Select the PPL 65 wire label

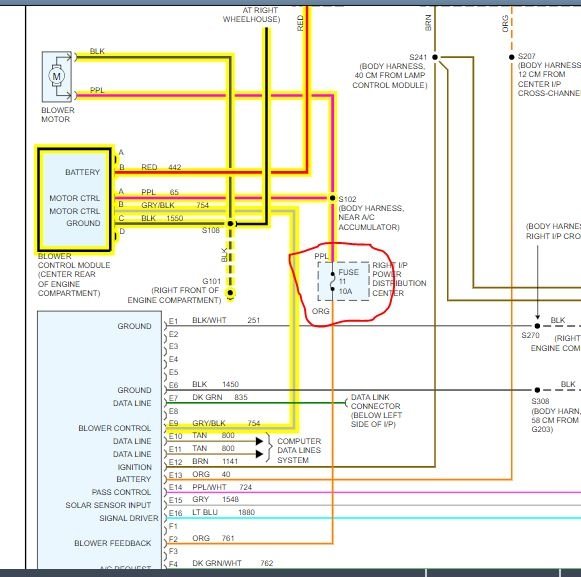point(160,192)
